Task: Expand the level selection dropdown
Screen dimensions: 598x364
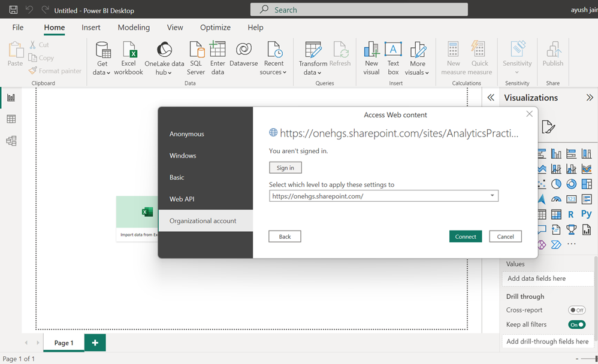Action: 492,196
